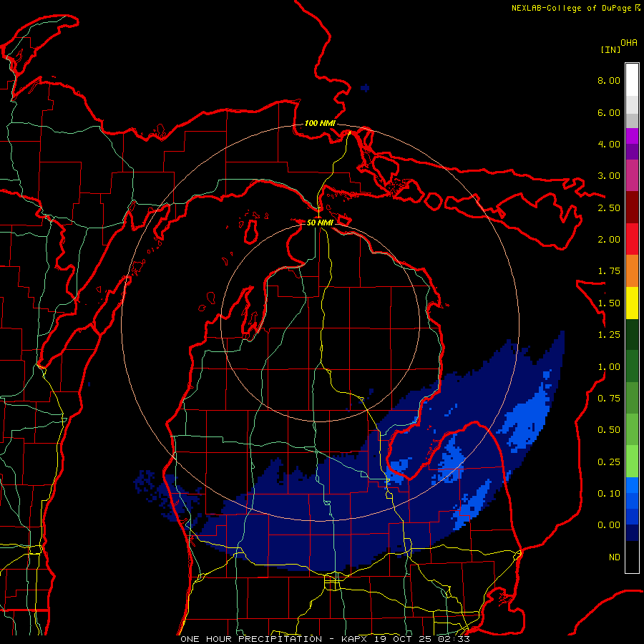Click the 1.00 legend value
The image size is (644, 644).
(x=609, y=367)
